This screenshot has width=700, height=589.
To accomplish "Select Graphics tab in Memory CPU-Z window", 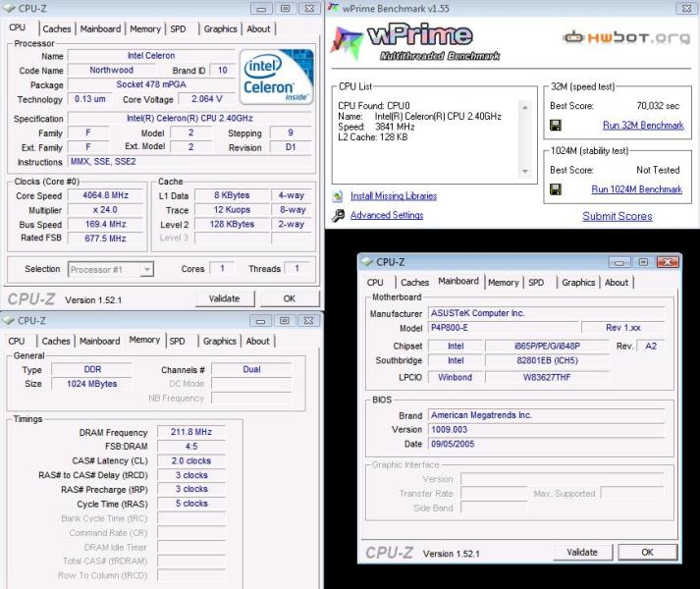I will 219,342.
